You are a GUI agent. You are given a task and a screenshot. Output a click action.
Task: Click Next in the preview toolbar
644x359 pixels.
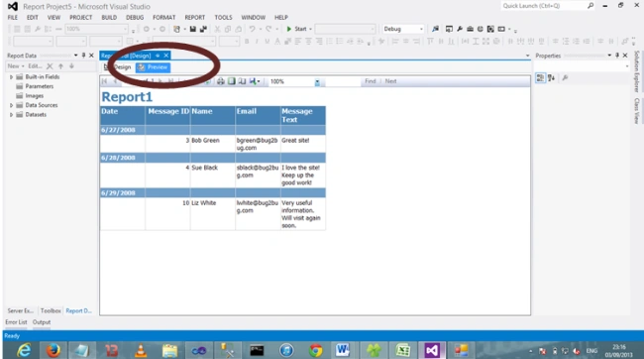390,81
